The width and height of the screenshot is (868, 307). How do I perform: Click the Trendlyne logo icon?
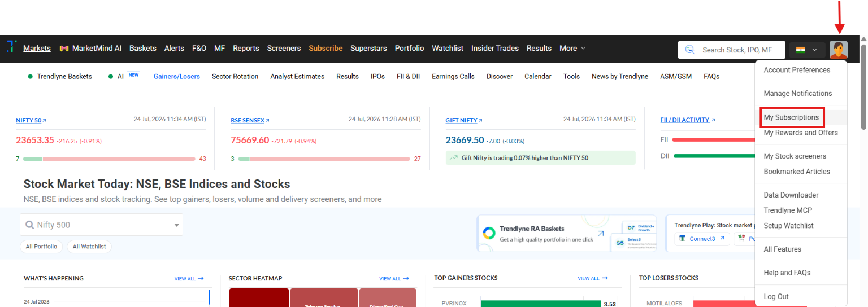coord(11,47)
